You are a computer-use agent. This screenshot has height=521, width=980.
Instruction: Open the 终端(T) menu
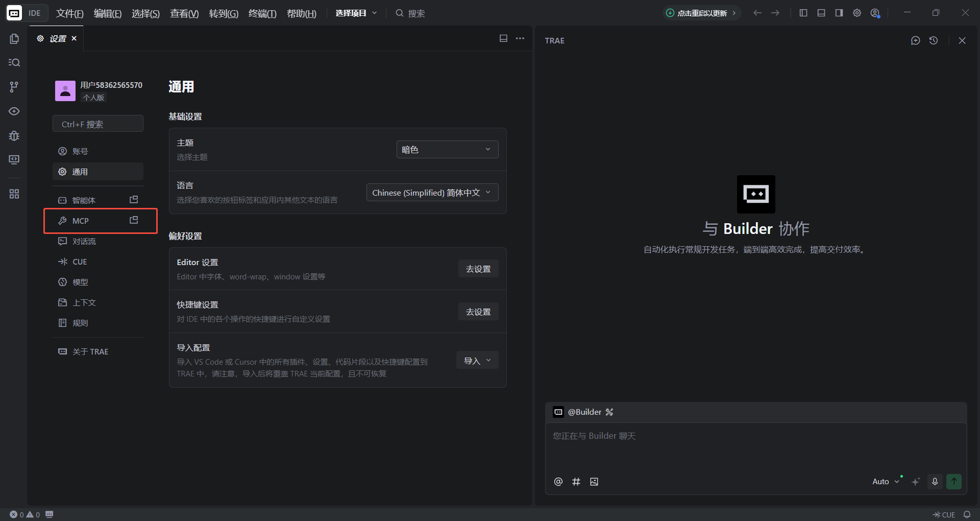(x=262, y=13)
